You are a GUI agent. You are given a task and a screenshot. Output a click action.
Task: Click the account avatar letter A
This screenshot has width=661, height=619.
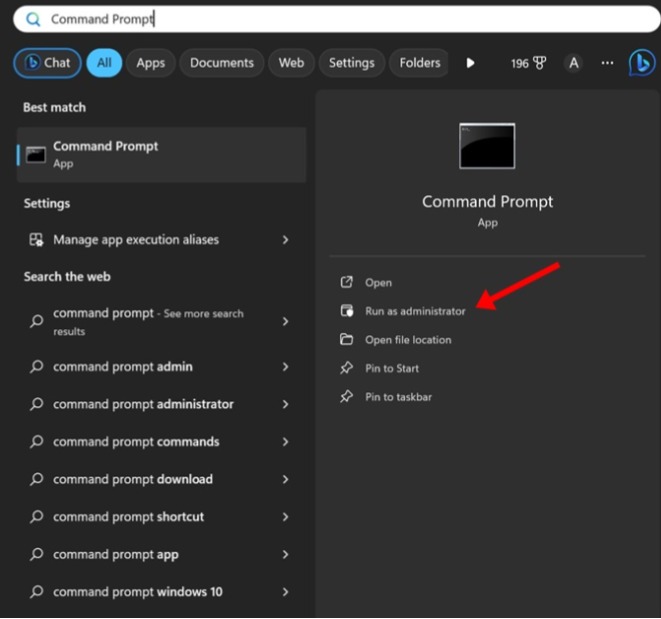pyautogui.click(x=573, y=63)
